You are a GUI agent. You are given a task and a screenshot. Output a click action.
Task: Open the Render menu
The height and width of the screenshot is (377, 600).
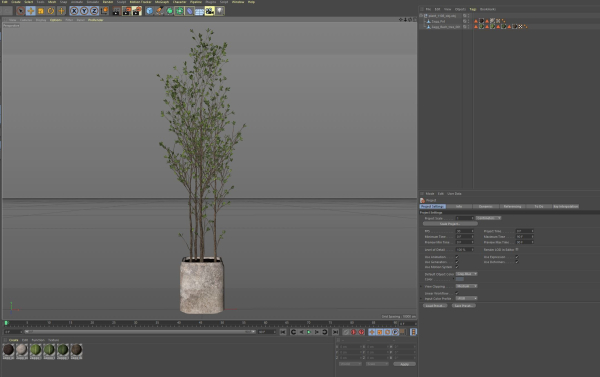point(108,2)
